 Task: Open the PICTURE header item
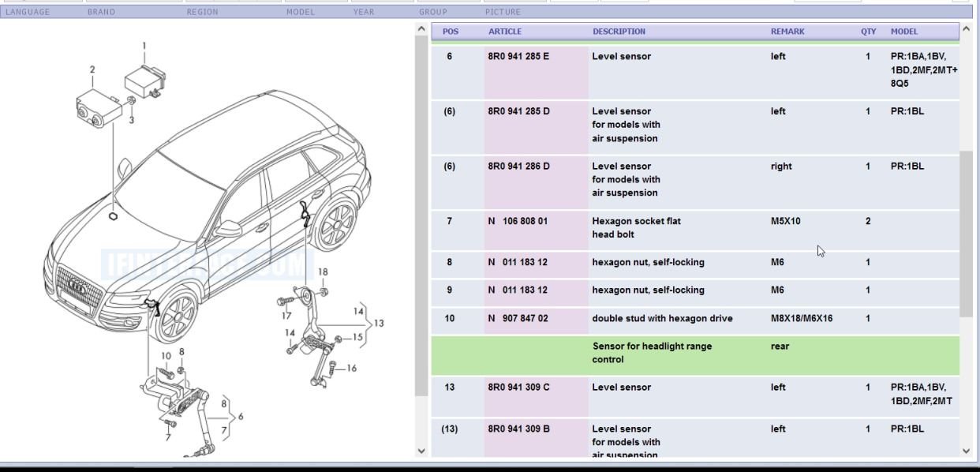(503, 12)
